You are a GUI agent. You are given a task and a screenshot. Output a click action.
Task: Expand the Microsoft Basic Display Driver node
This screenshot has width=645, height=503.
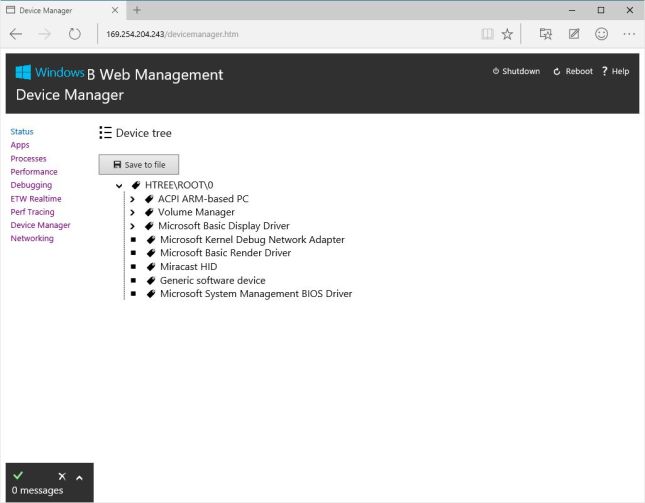pos(132,226)
